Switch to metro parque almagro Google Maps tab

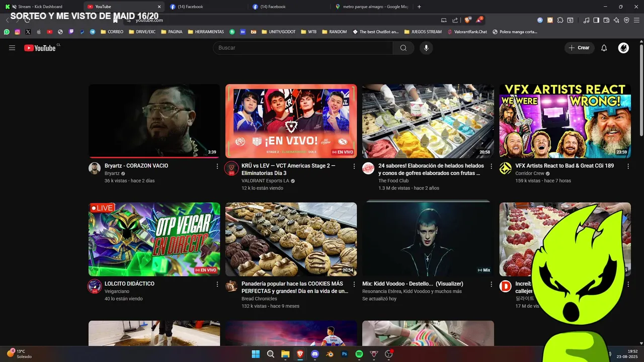[x=372, y=7]
